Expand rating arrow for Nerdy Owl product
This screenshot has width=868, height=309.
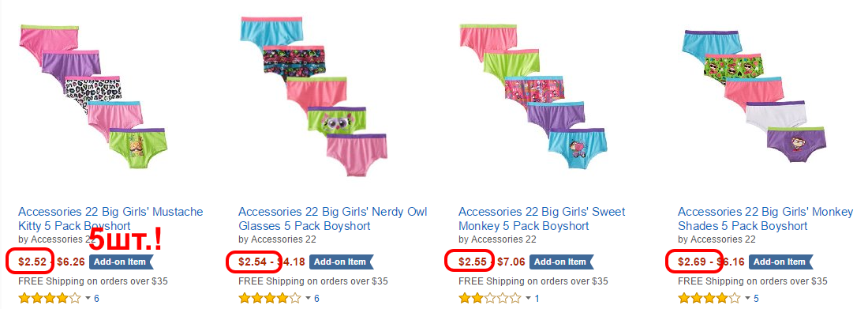(x=308, y=299)
